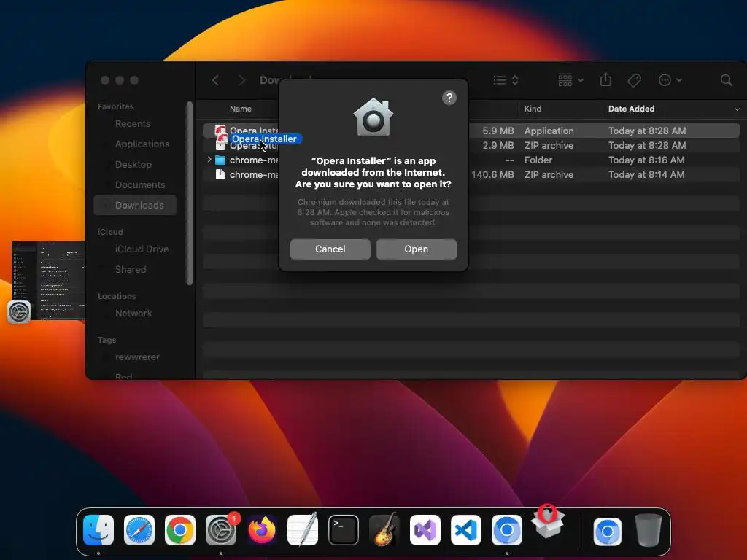This screenshot has height=560, width=747.
Task: Sort by the Name column header
Action: tap(240, 109)
